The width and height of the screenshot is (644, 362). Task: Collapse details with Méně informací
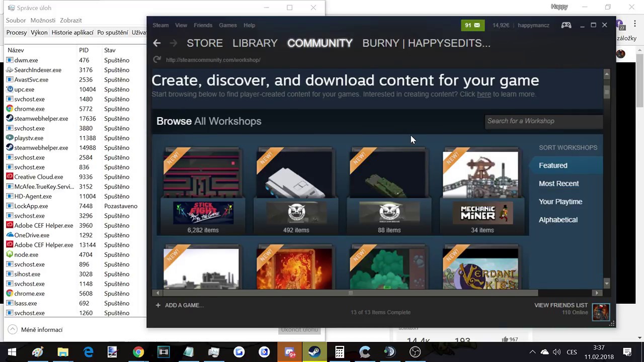[x=35, y=330]
